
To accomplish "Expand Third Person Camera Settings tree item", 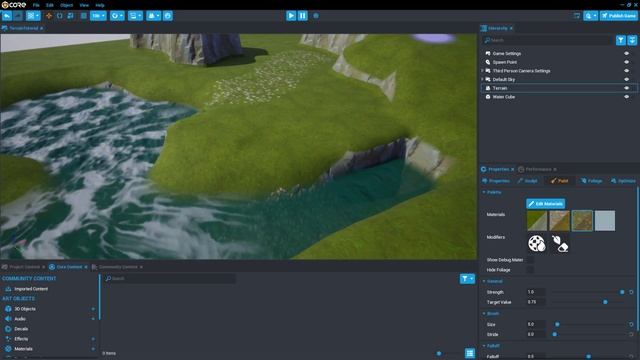I will 482,71.
